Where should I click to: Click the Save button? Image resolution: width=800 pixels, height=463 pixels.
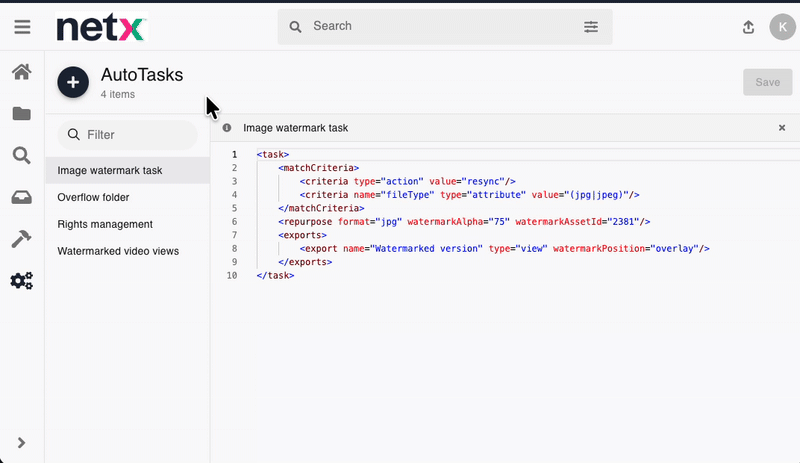click(x=767, y=82)
